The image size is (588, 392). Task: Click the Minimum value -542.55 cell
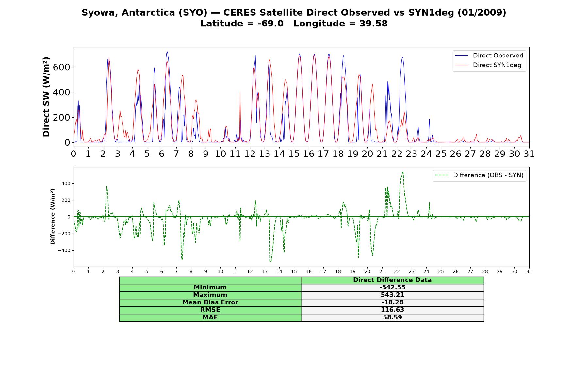coord(392,287)
